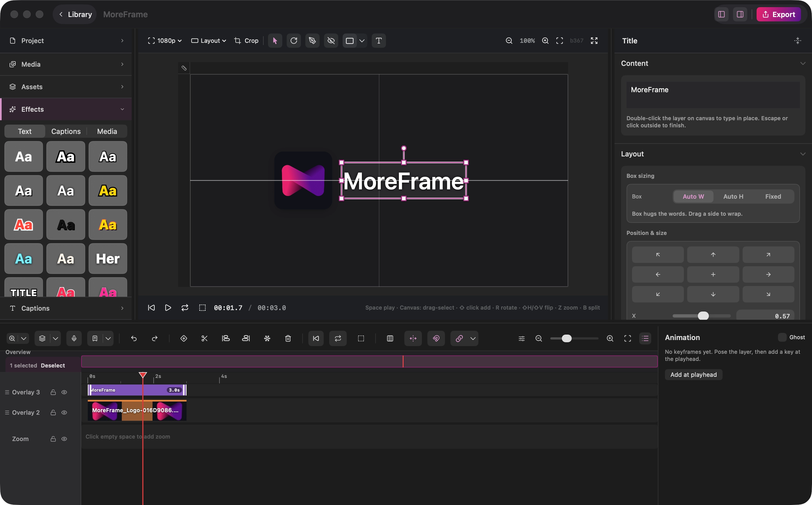Add a keyframe with the diamond icon
812x505 pixels.
click(x=184, y=338)
